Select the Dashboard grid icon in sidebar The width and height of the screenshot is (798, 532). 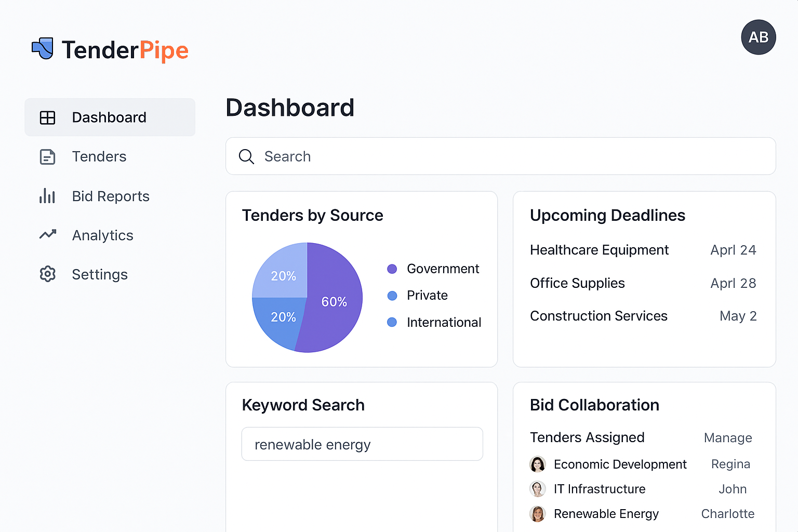[48, 117]
